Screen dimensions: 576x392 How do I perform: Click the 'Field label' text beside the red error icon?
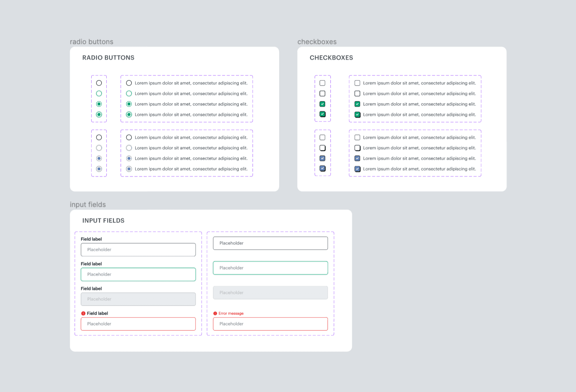pyautogui.click(x=97, y=313)
